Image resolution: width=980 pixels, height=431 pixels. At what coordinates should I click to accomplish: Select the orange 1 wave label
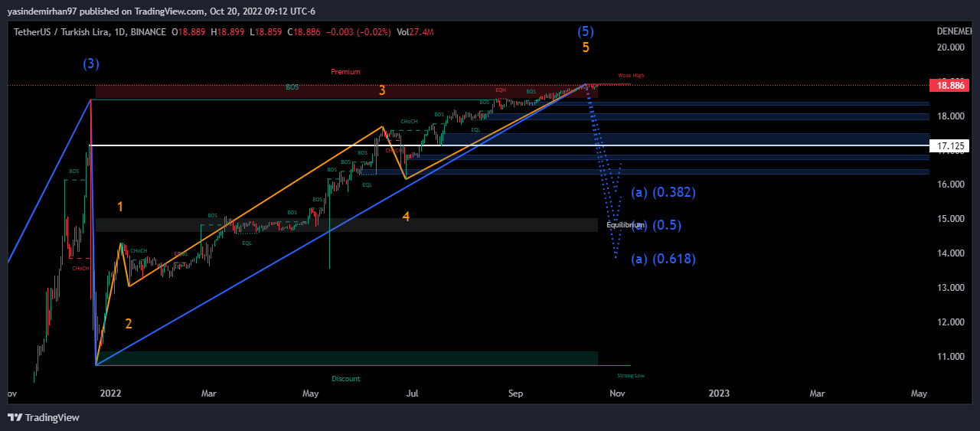[120, 207]
